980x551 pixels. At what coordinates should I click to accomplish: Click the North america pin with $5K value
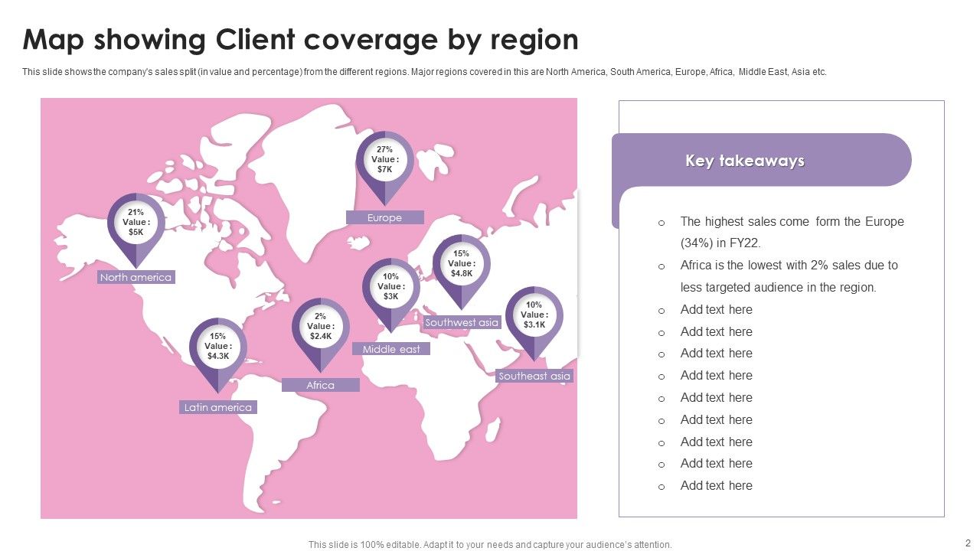[x=136, y=221]
